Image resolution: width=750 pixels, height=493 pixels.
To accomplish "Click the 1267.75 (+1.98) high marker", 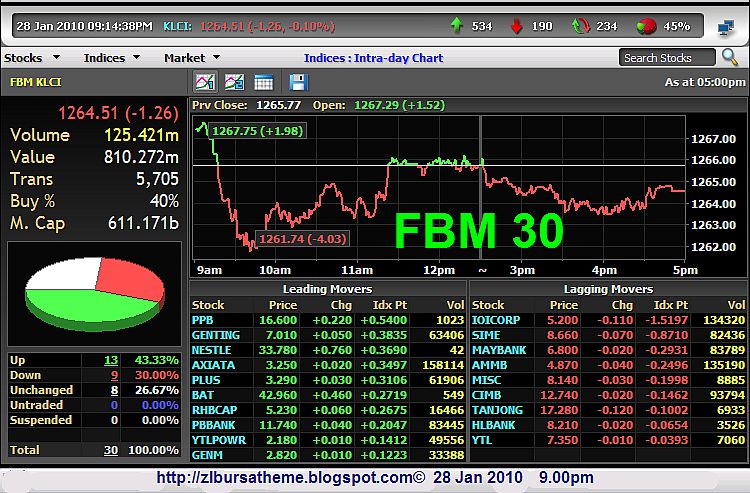I will point(257,131).
